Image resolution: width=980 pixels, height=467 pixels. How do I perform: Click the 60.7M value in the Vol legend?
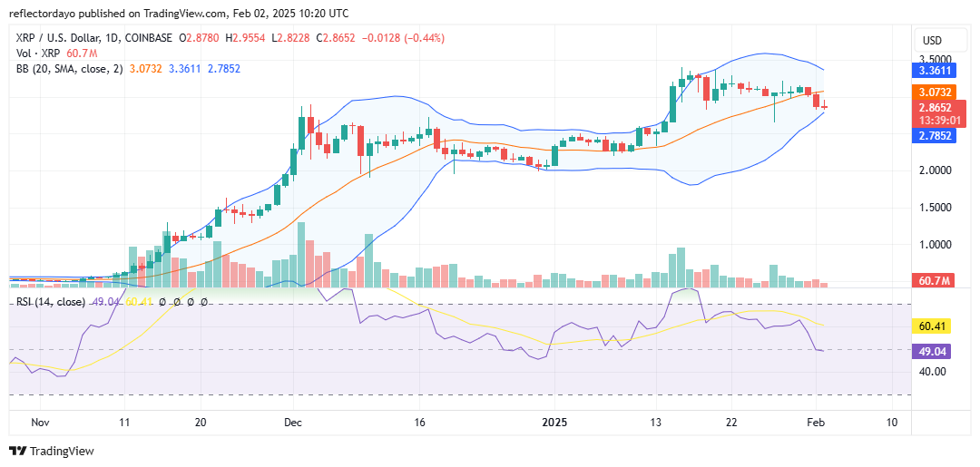coord(80,54)
